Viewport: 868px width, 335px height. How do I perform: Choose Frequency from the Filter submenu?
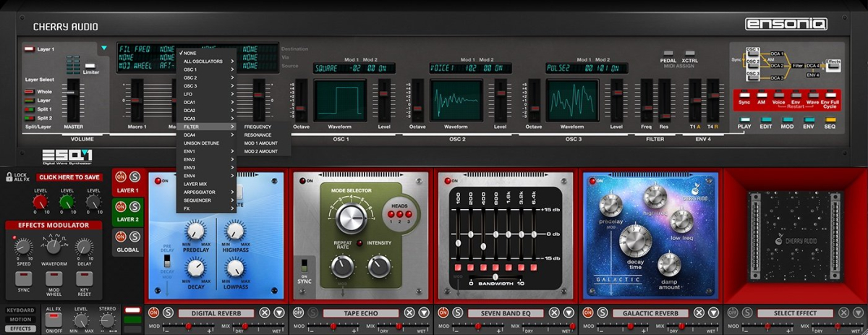(265, 127)
